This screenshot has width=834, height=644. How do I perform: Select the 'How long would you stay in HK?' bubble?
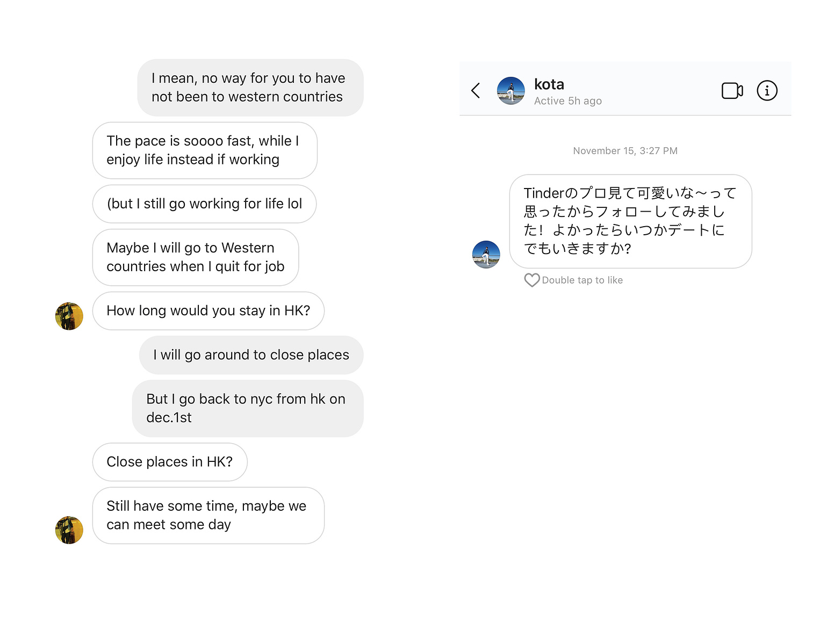(x=208, y=311)
